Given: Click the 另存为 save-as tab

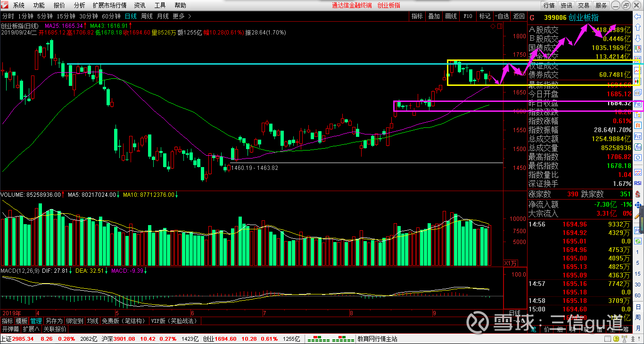Looking at the screenshot, I should [x=54, y=321].
